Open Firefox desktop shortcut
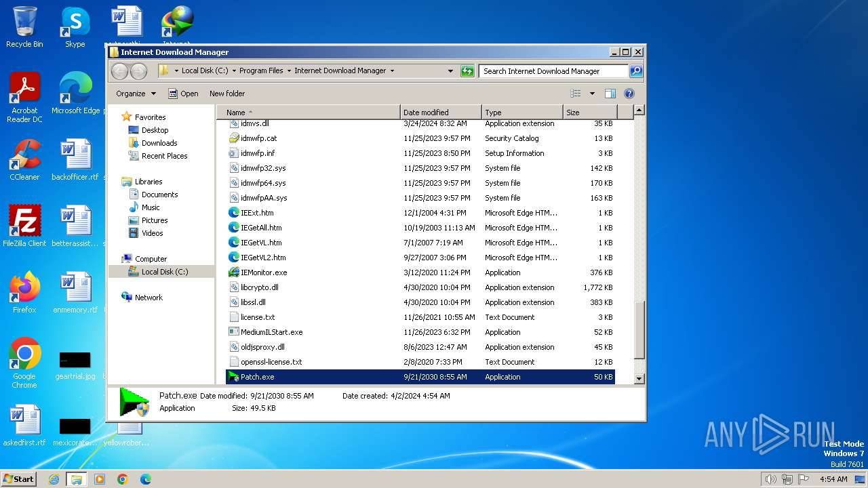Viewport: 868px width, 488px height. pos(24,293)
